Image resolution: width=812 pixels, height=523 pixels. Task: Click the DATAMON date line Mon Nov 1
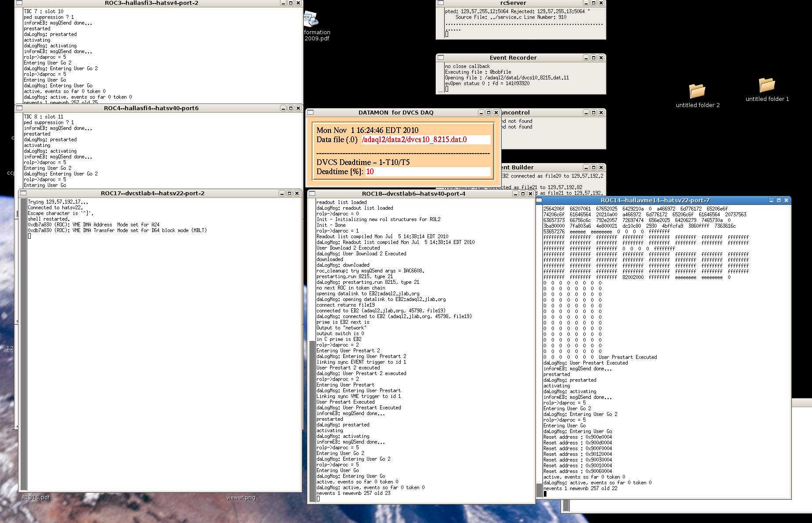point(367,130)
